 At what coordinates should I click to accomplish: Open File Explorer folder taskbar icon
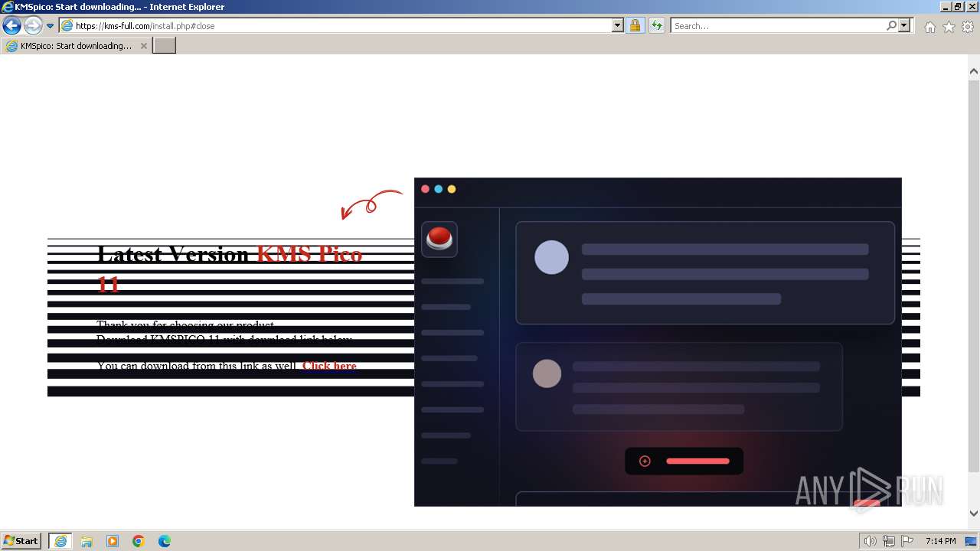click(87, 541)
